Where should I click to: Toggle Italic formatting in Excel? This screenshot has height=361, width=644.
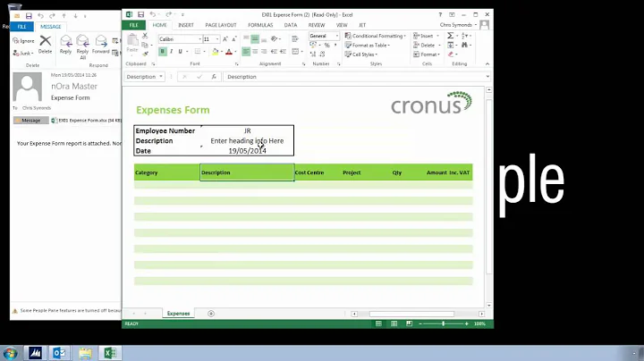(x=171, y=51)
